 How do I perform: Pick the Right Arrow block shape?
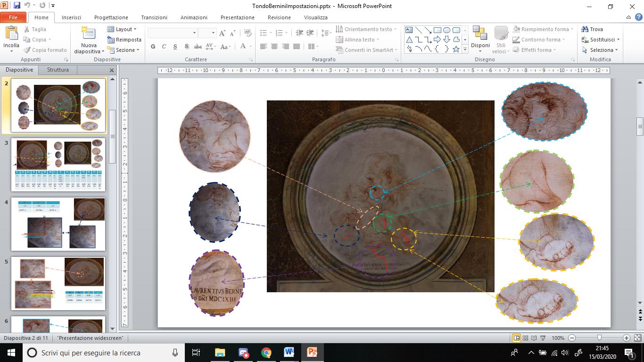point(438,40)
